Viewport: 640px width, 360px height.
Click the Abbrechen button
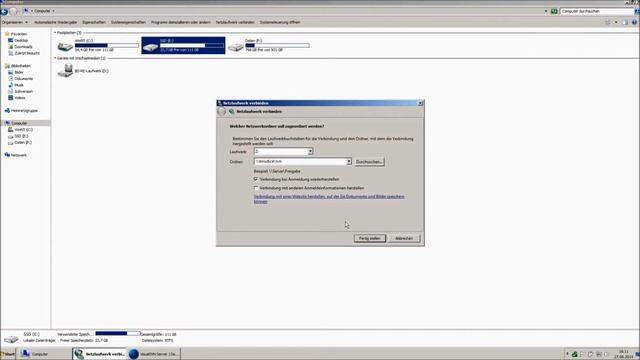404,238
